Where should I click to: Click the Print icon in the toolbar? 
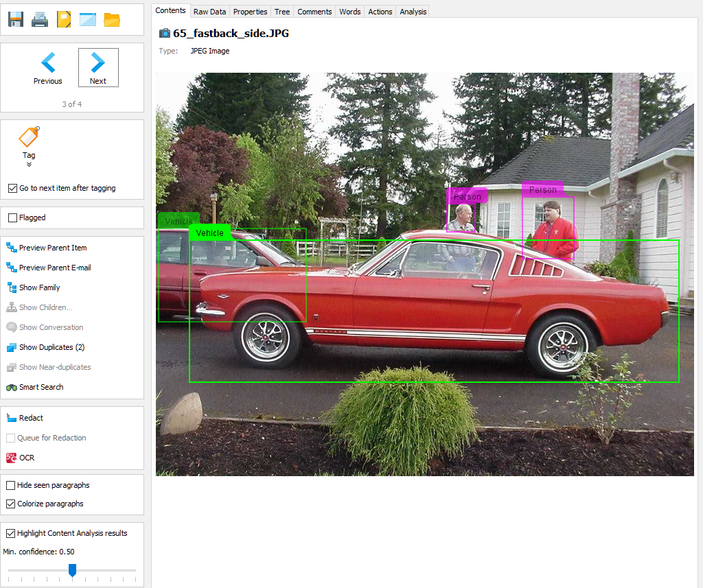coord(40,19)
